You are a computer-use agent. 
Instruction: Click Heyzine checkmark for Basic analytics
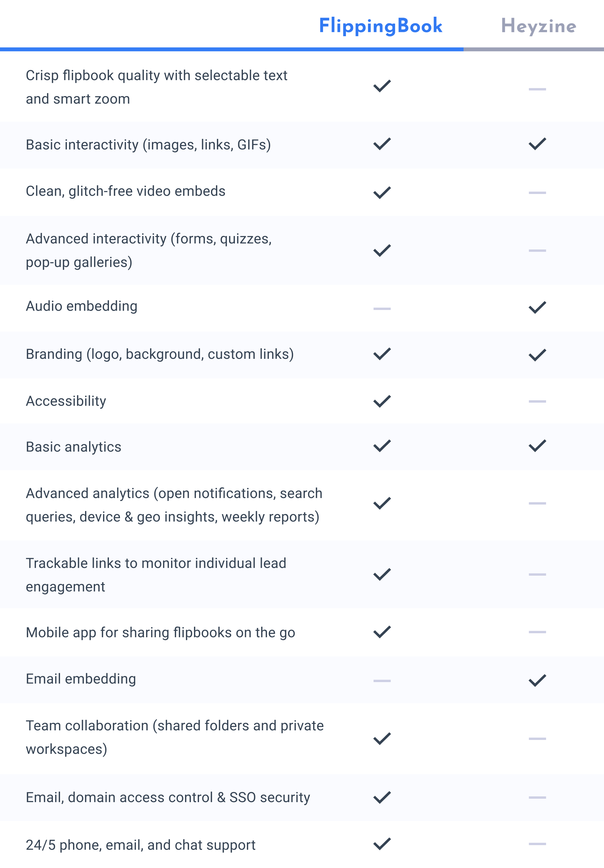tap(537, 446)
